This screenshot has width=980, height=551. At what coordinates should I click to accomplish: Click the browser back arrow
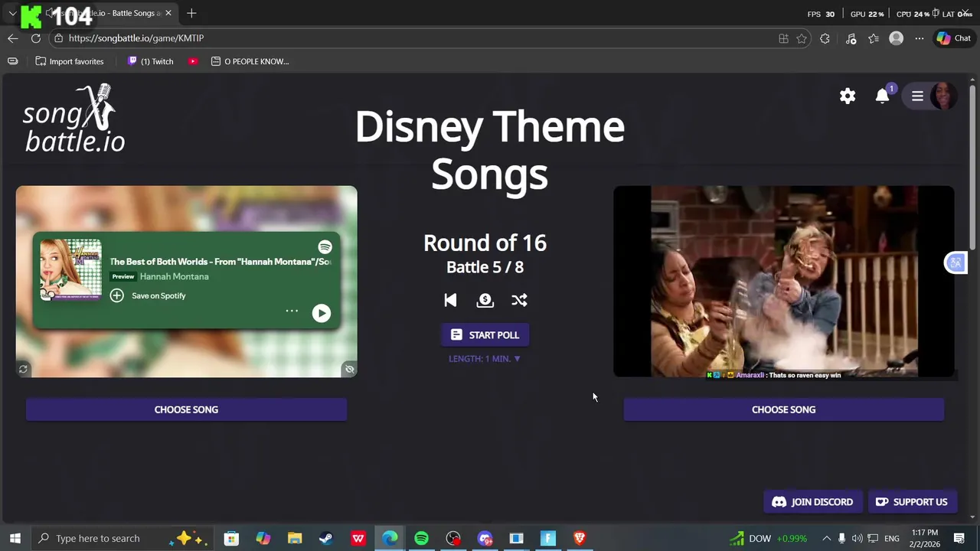13,38
